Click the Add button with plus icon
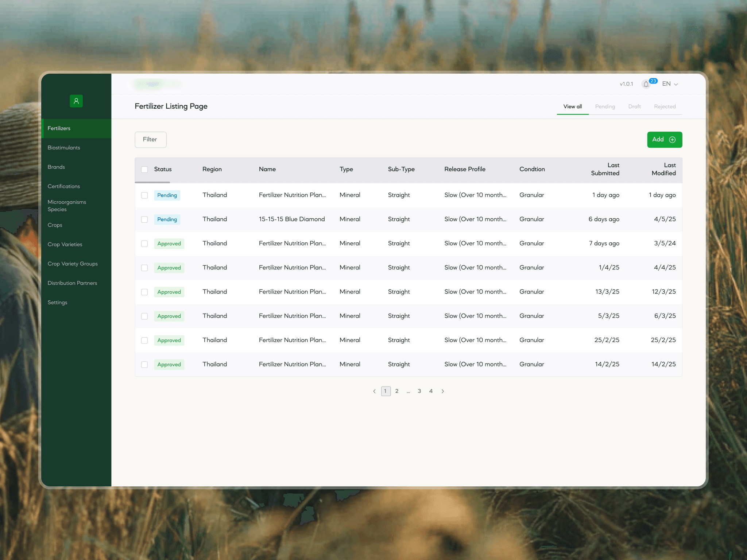Viewport: 747px width, 560px height. [664, 140]
